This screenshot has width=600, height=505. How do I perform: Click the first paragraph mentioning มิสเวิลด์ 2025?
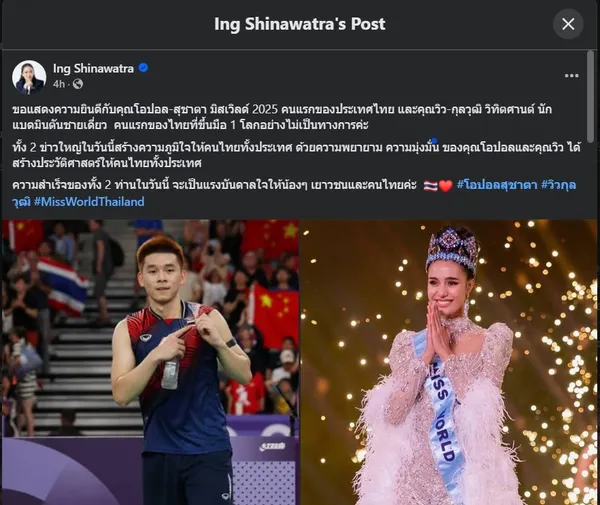pyautogui.click(x=282, y=117)
